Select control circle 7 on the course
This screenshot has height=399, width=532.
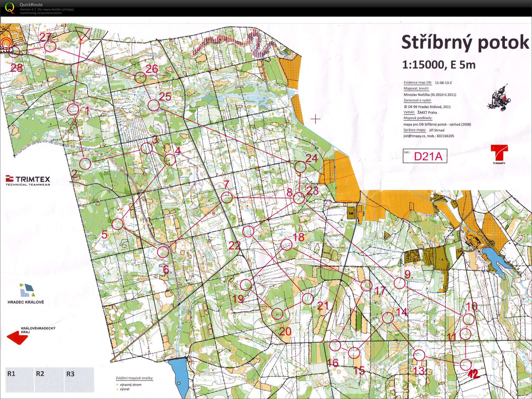pyautogui.click(x=227, y=198)
